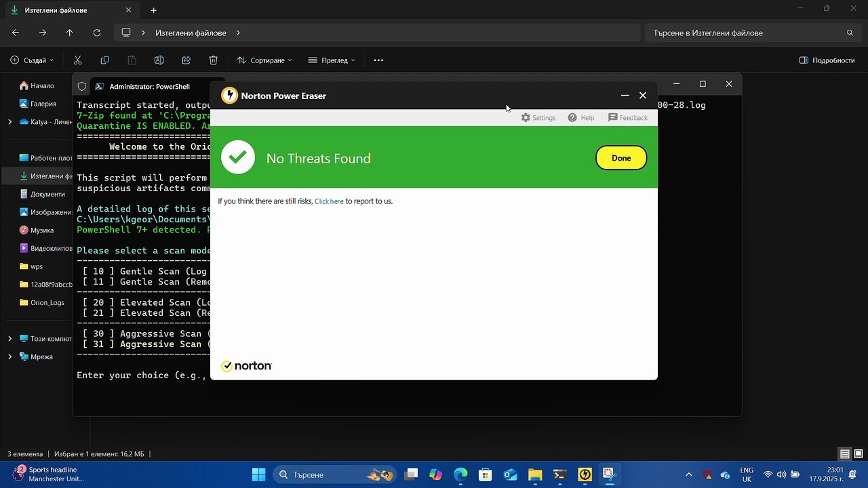Open the Създай (New) dropdown
868x488 pixels.
click(x=32, y=60)
